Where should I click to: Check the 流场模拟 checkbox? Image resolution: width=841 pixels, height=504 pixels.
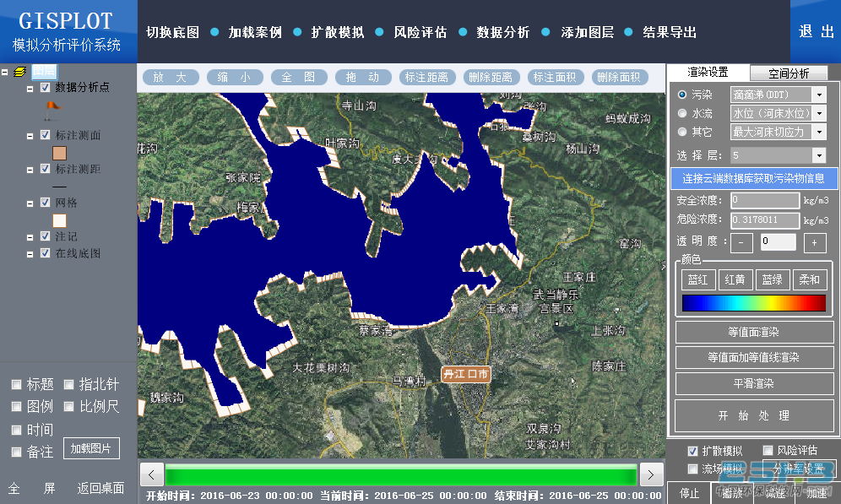tap(692, 469)
